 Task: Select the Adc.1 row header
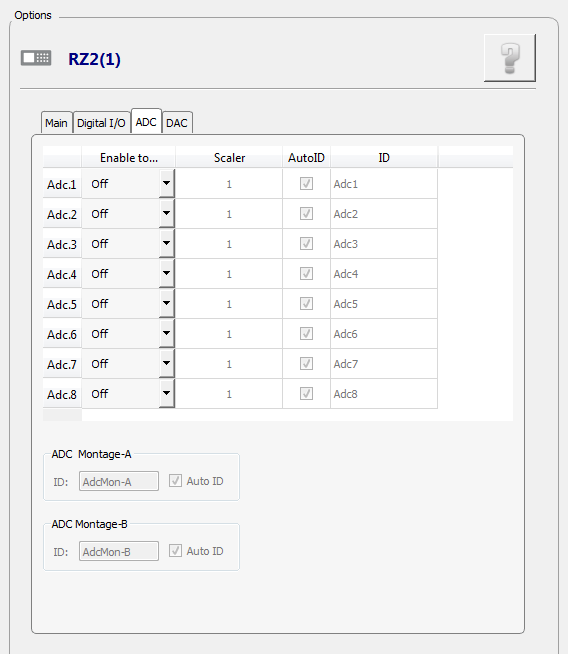pos(62,184)
